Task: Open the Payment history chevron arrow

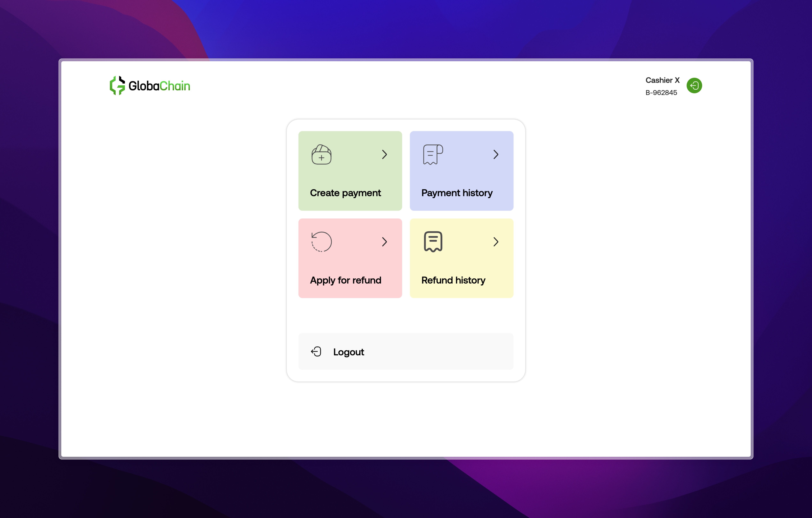Action: pos(496,154)
